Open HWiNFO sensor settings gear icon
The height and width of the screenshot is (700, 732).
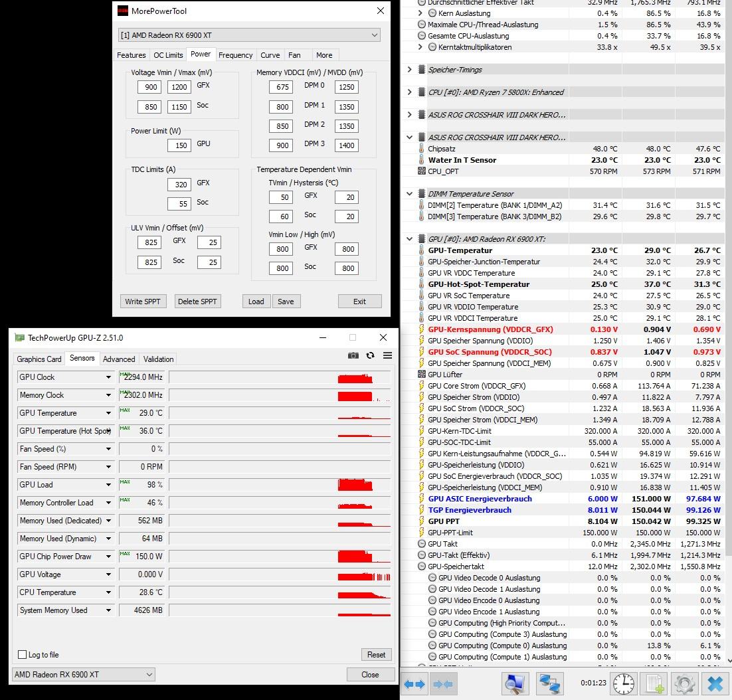[x=684, y=684]
